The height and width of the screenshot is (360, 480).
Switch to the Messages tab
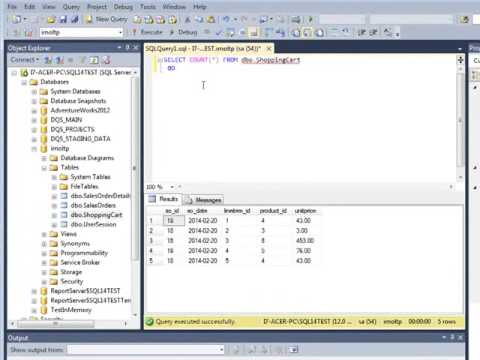[204, 200]
